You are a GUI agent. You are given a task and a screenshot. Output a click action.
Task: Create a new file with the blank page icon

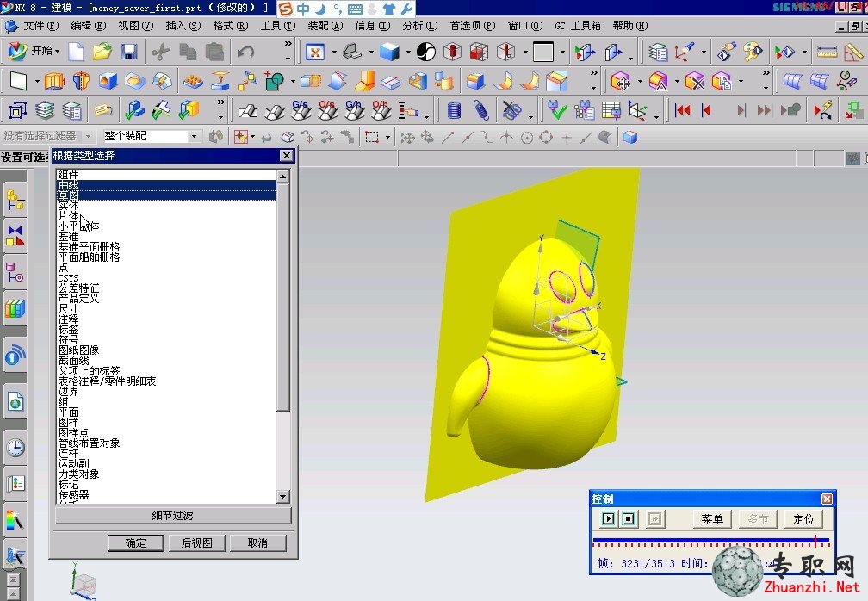(x=76, y=52)
